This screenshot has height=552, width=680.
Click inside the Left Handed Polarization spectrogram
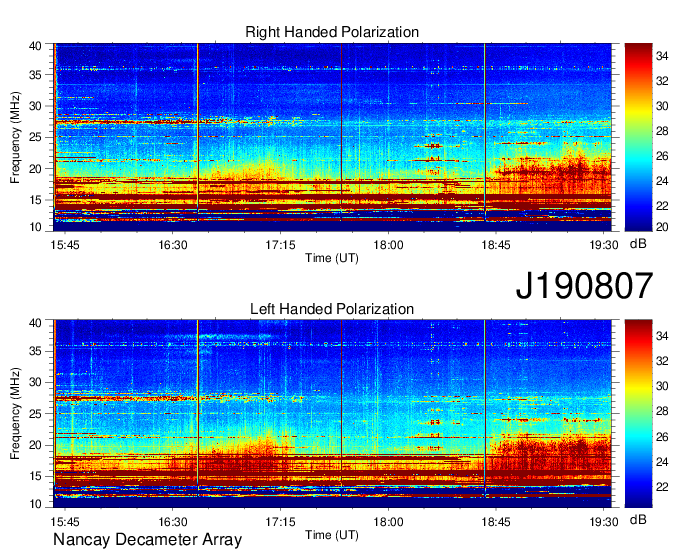tap(332, 414)
